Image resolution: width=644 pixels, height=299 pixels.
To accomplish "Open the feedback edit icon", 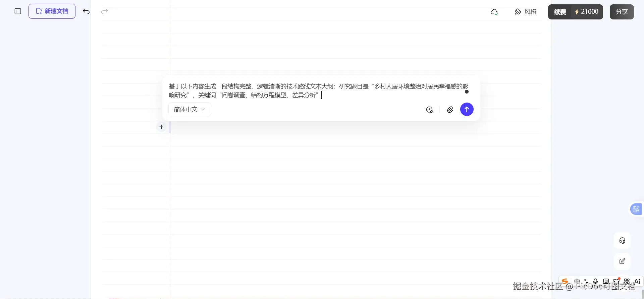I will tap(622, 261).
